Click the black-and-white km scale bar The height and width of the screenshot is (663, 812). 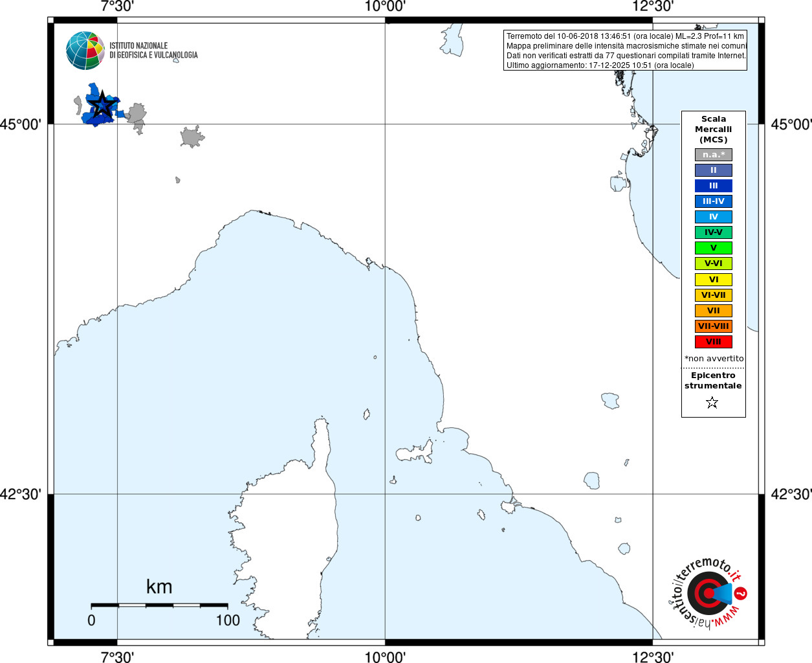[159, 605]
